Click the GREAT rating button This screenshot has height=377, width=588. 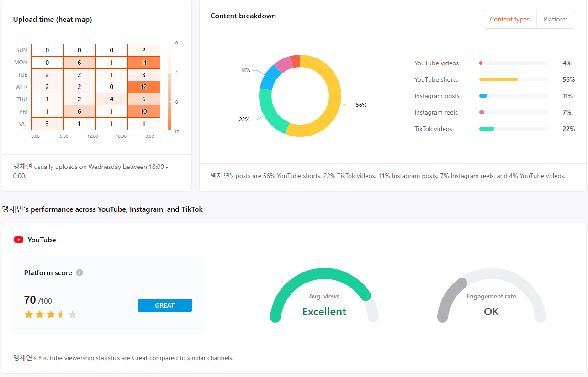click(x=165, y=305)
